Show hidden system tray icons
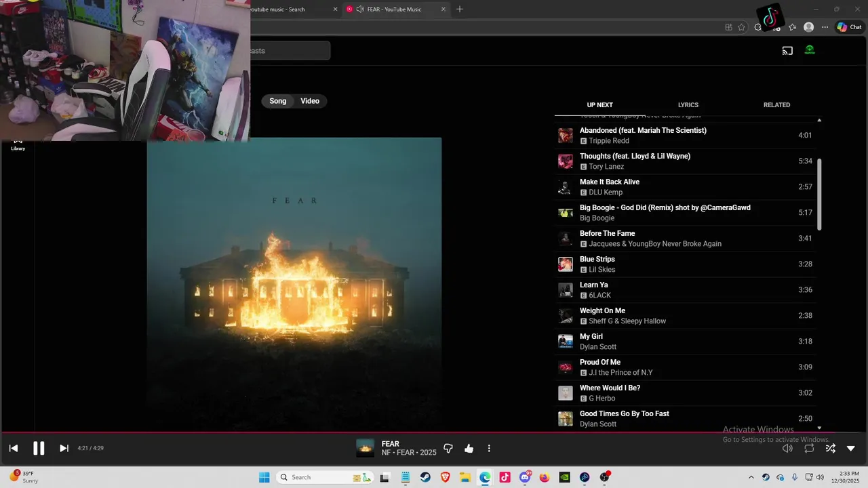 click(751, 477)
